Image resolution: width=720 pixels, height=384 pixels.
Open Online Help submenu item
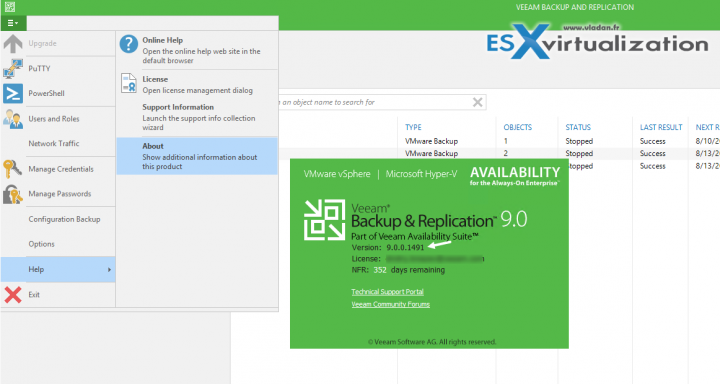[x=197, y=50]
